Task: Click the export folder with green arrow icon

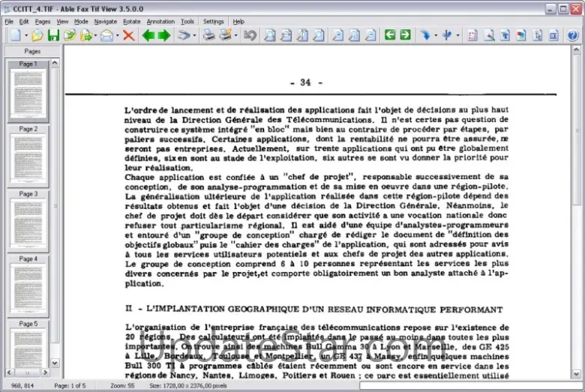Action: (x=86, y=35)
